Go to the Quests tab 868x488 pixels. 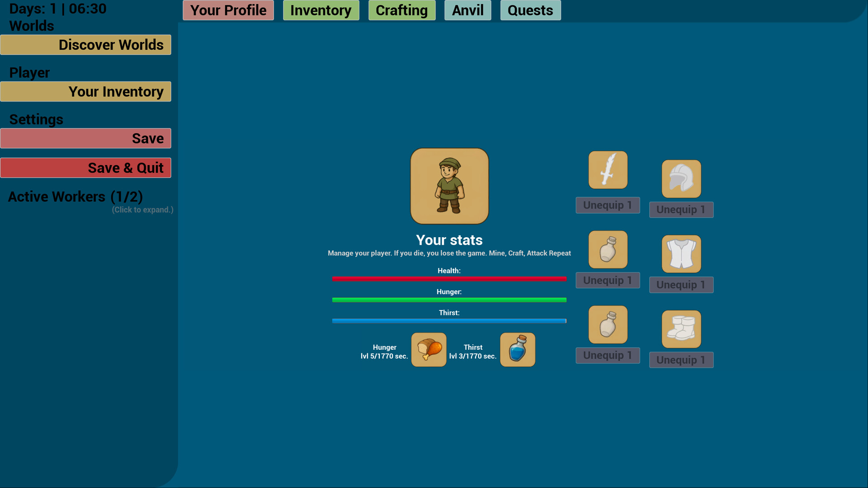[530, 10]
